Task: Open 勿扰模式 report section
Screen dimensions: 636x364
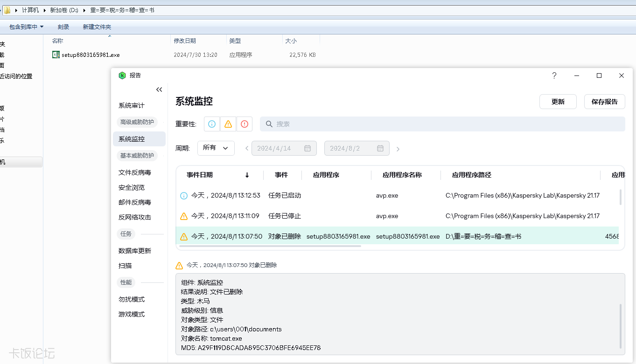Action: (132, 299)
